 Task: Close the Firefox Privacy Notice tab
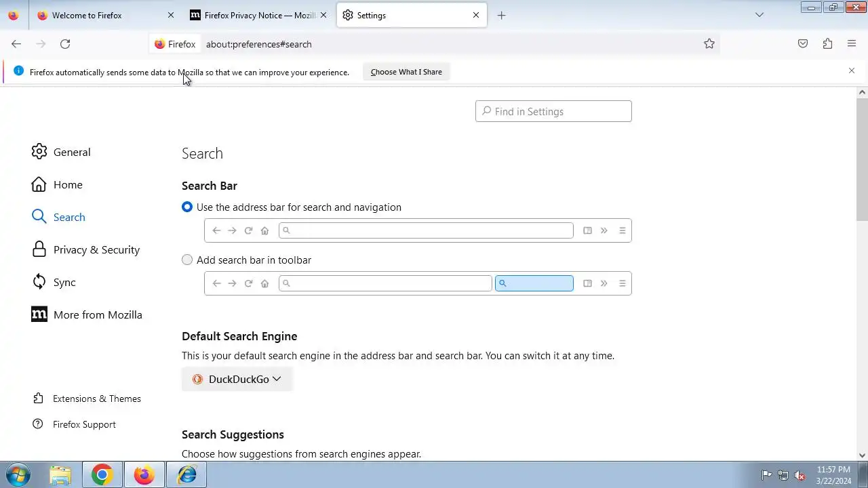[323, 15]
